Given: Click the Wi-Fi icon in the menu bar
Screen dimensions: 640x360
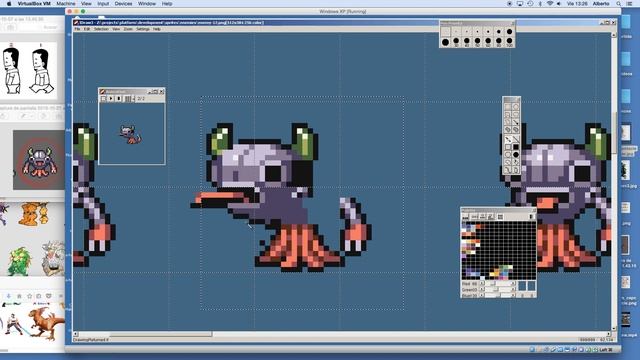Looking at the screenshot, I should click(x=549, y=3).
